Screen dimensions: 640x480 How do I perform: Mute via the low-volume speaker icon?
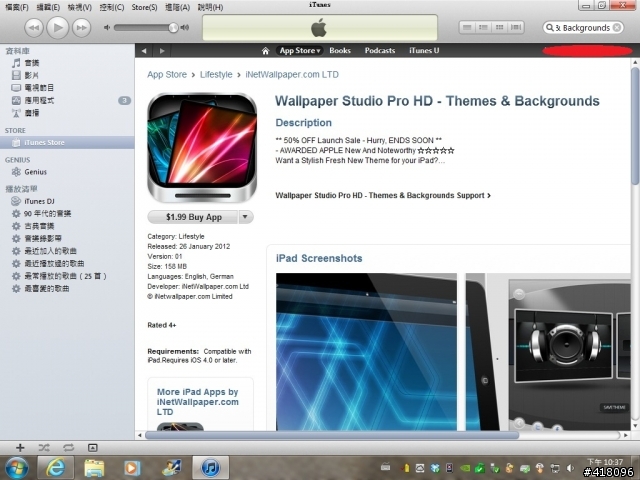[107, 27]
